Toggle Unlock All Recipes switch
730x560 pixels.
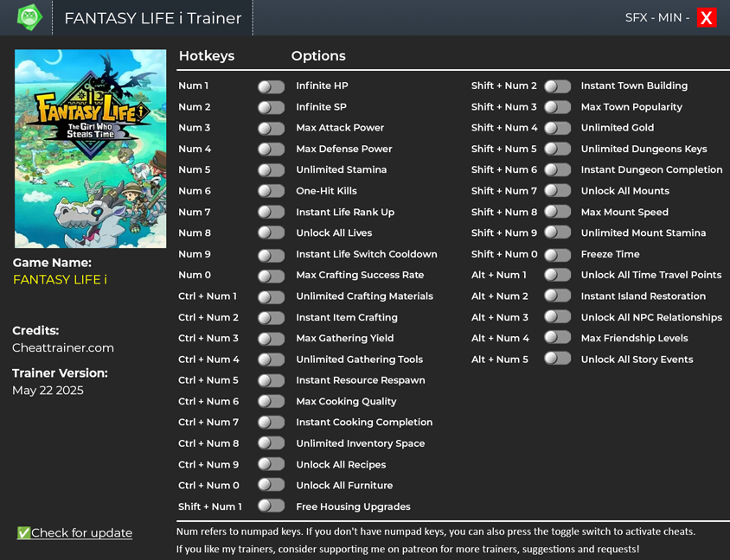(271, 465)
